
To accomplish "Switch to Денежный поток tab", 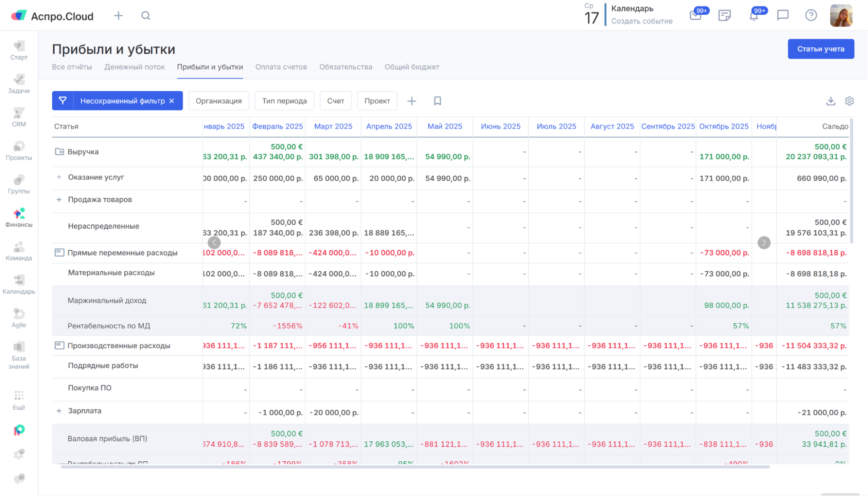I will (x=135, y=67).
